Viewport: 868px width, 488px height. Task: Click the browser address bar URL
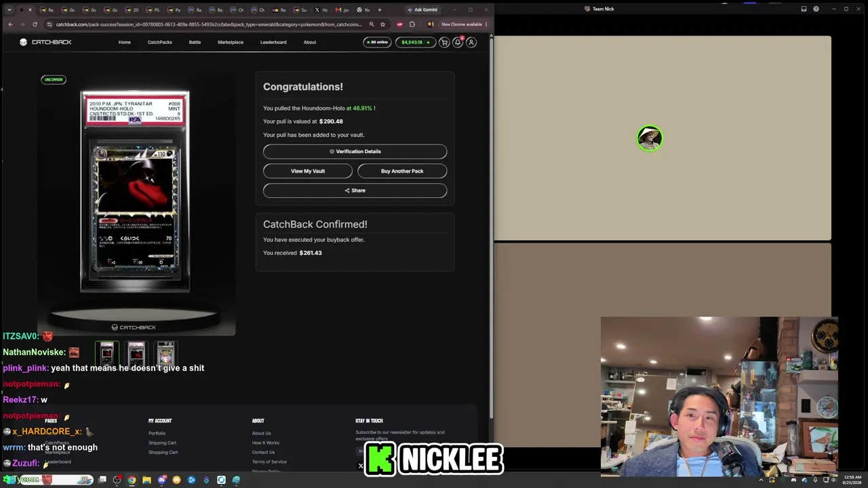tap(210, 24)
